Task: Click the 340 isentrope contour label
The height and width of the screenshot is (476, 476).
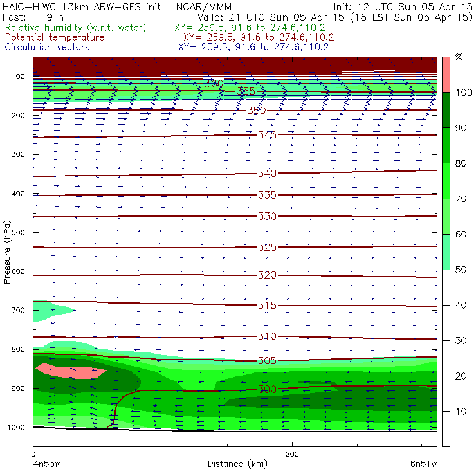Action: click(x=267, y=173)
